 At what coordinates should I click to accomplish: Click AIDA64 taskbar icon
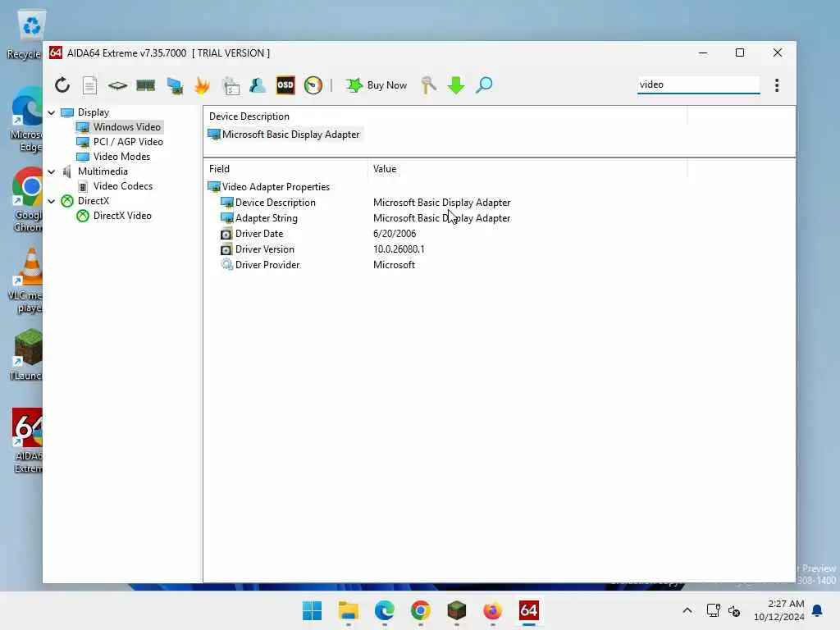click(529, 610)
